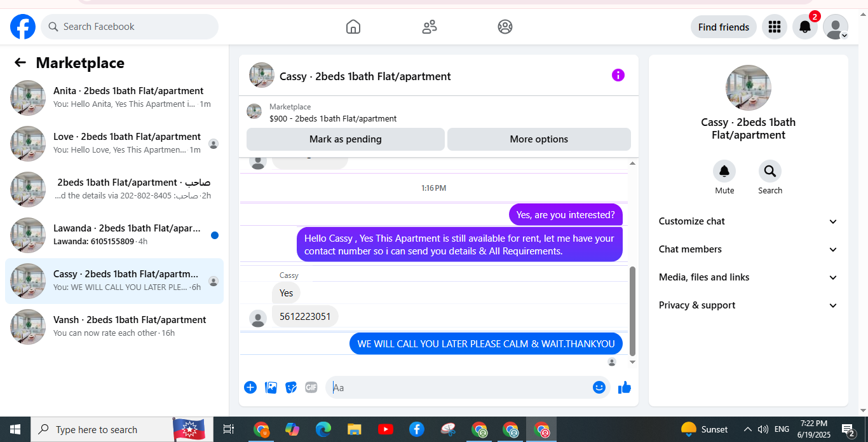Open conversation information purple info icon
868x442 pixels.
pyautogui.click(x=618, y=75)
